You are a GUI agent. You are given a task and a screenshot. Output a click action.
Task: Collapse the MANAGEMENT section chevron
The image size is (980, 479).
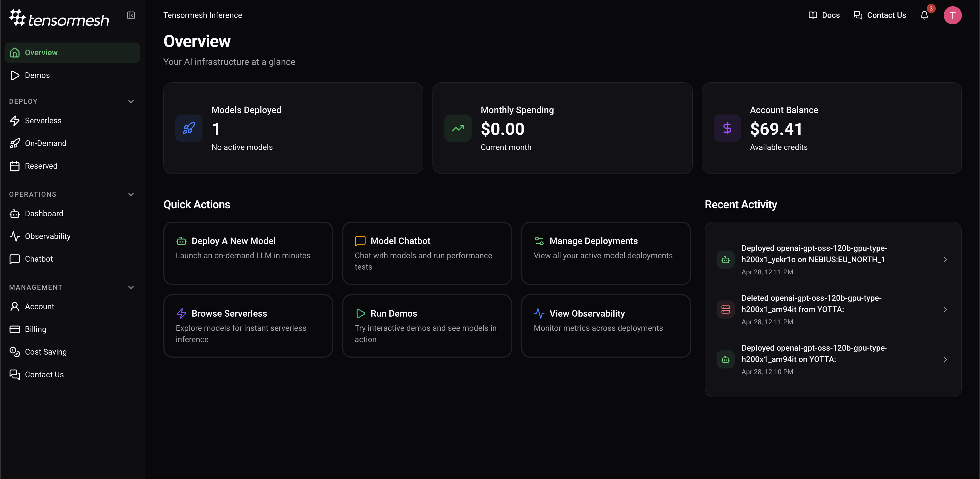click(131, 287)
